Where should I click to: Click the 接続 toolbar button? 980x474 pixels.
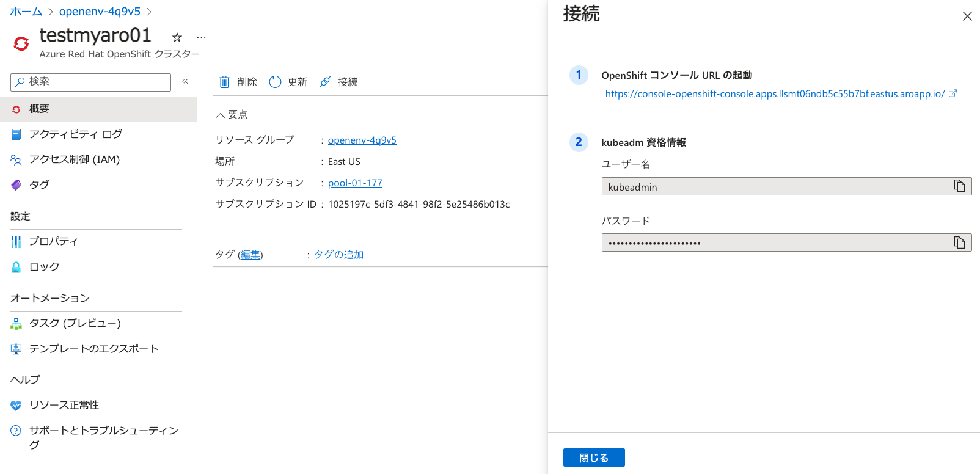point(339,82)
